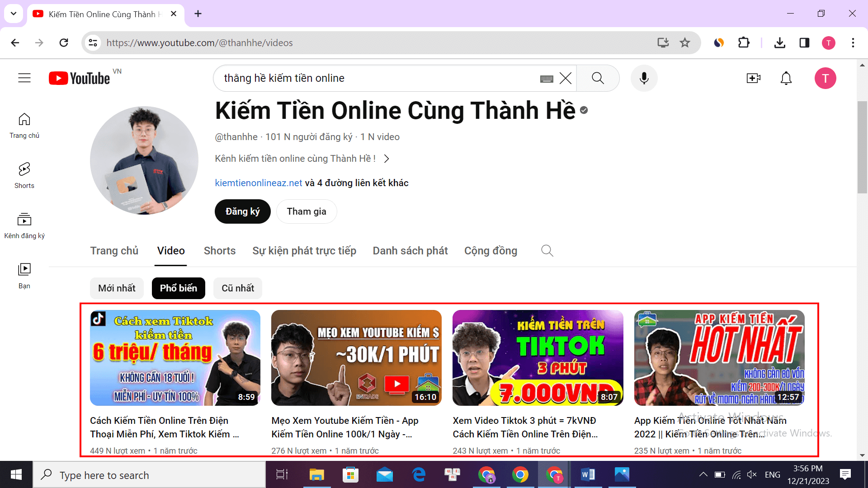The image size is (868, 488).
Task: Switch to the channel Shorts tab
Action: point(220,251)
